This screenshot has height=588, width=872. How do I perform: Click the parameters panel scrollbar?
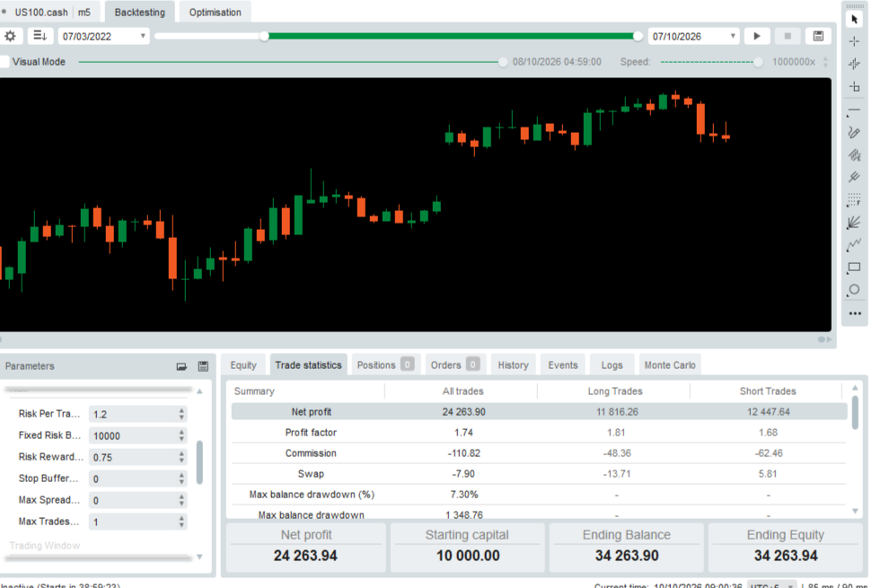(x=199, y=462)
